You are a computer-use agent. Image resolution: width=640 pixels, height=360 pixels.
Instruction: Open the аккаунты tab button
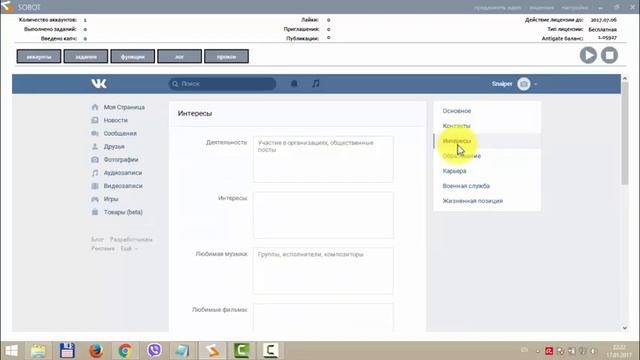[x=39, y=56]
